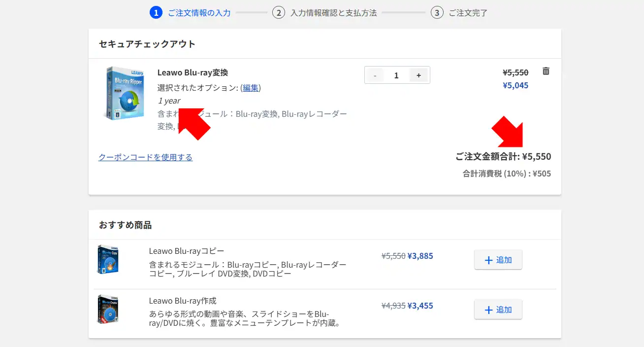Increase quantity with the plus button

(419, 75)
